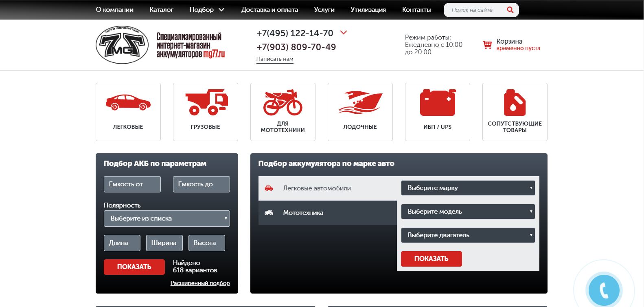Open the Расширенный подбор link
644x307 pixels.
pyautogui.click(x=200, y=283)
